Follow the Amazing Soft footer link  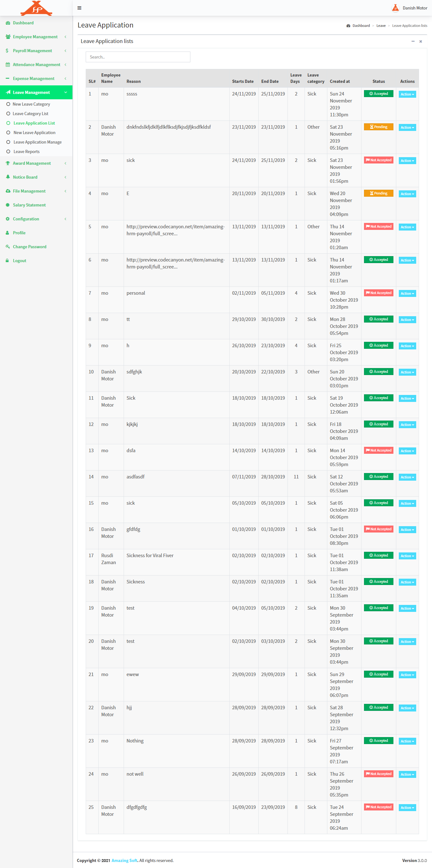coord(124,860)
